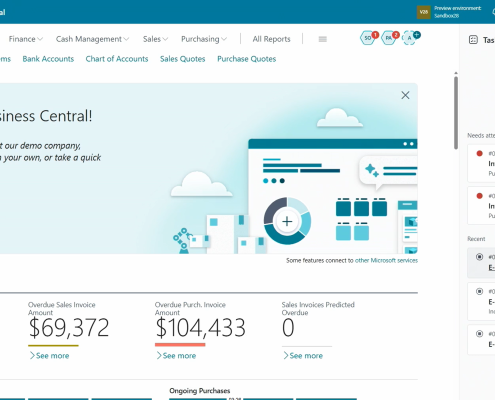The height and width of the screenshot is (400, 495).
Task: Select the first recent task status icon
Action: tap(479, 257)
